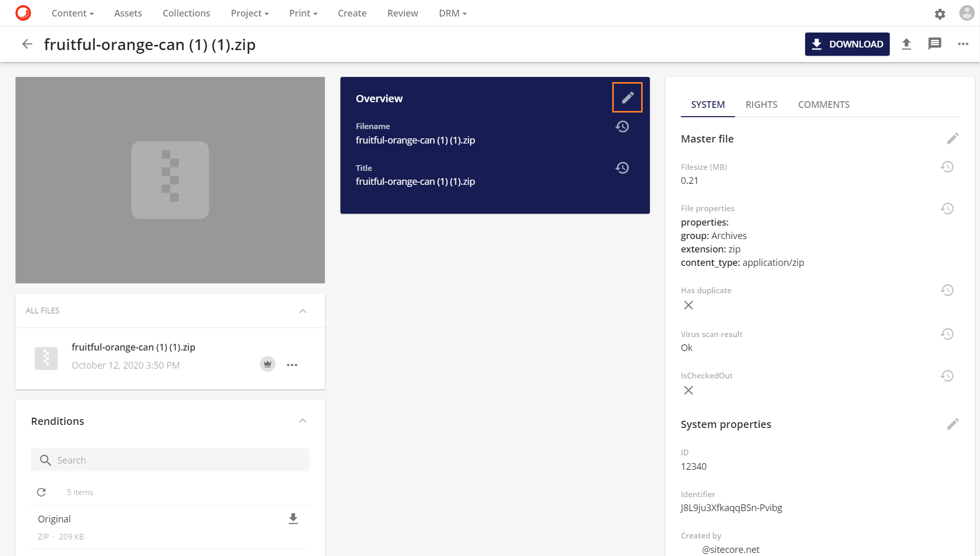The image size is (980, 556).
Task: Click the back arrow beside the filename
Action: (27, 44)
